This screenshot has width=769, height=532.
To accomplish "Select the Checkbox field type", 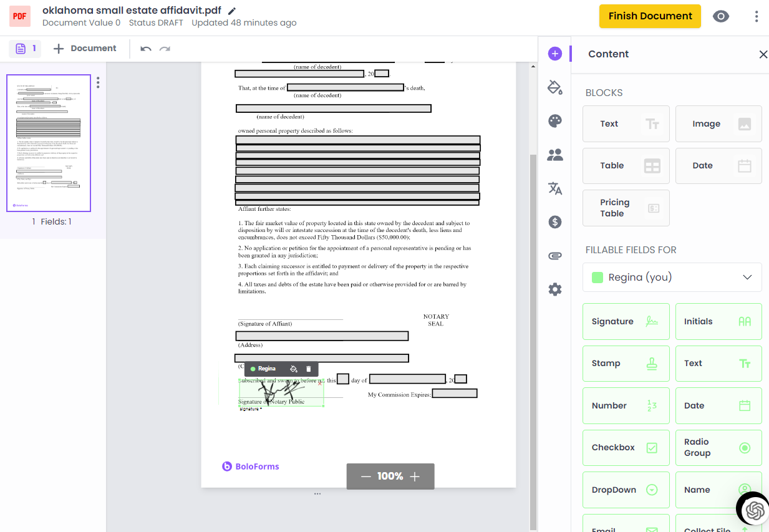I will coord(626,448).
